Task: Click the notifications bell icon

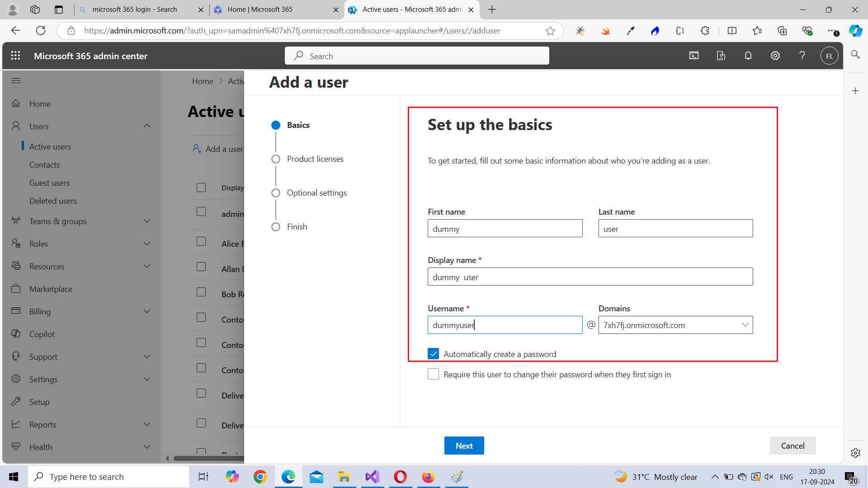Action: [748, 56]
